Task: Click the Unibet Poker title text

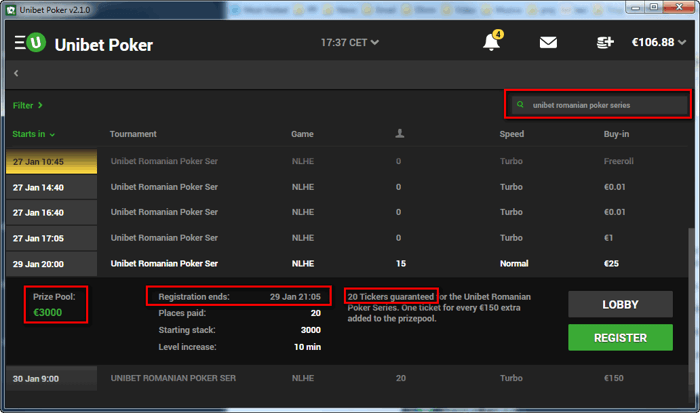Action: click(104, 45)
